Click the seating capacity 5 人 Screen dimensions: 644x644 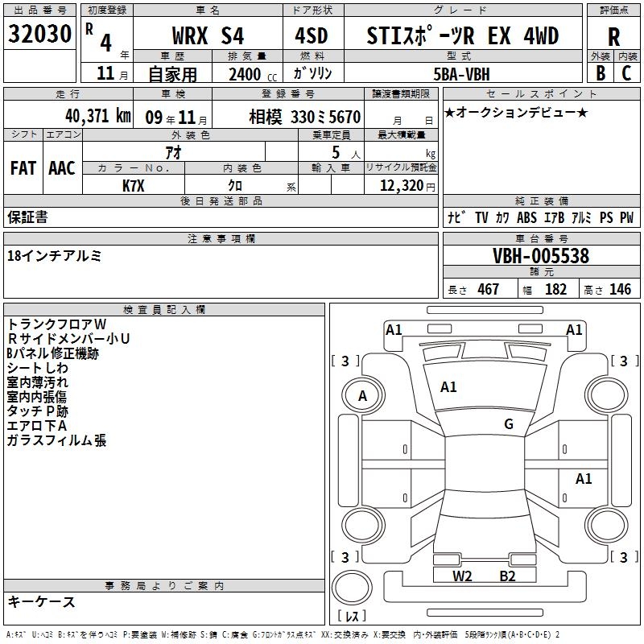(x=346, y=153)
